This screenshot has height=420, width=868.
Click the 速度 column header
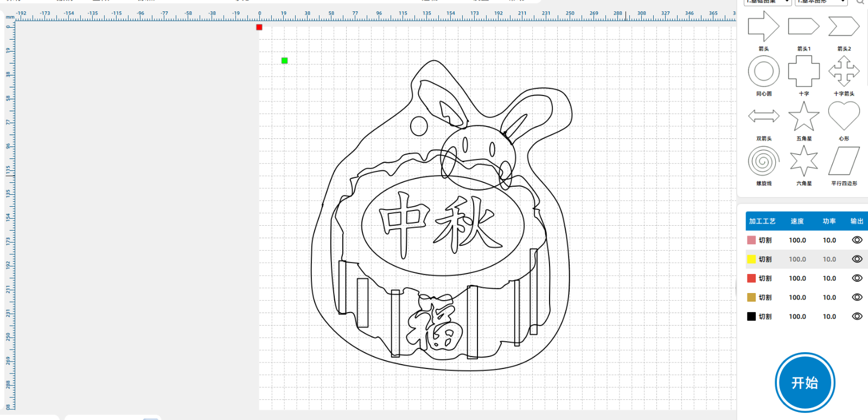coord(797,221)
